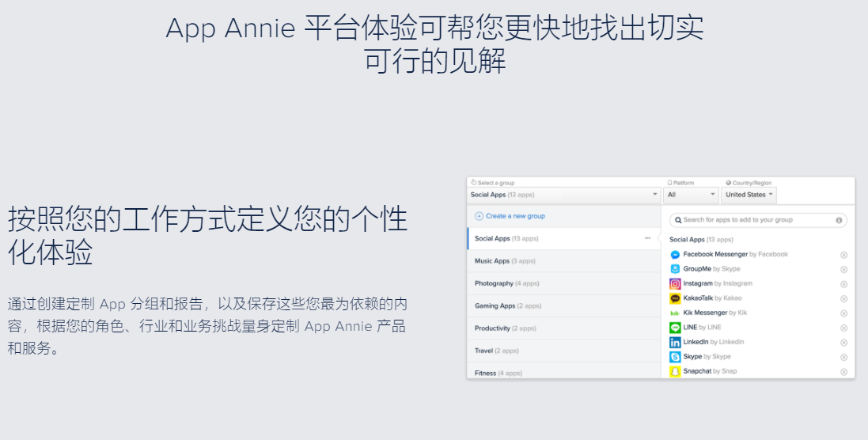This screenshot has height=440, width=868.
Task: Click Instagram by Instagram text
Action: 718,283
